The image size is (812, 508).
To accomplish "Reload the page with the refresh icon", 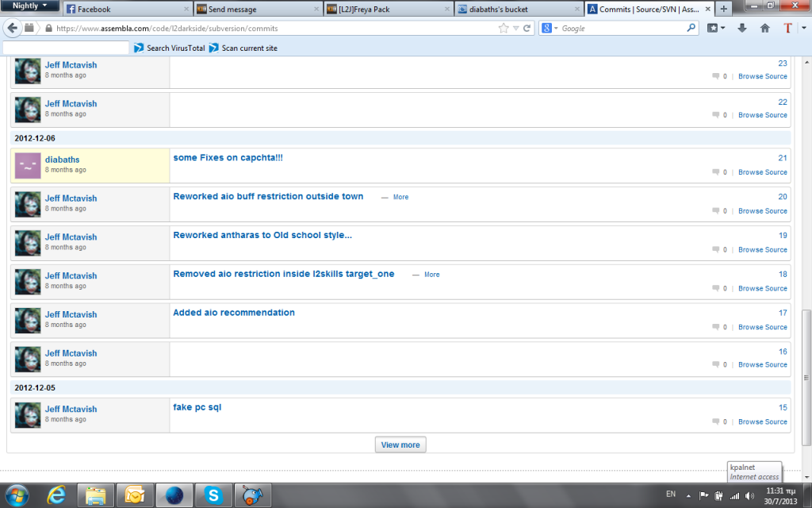I will click(527, 28).
